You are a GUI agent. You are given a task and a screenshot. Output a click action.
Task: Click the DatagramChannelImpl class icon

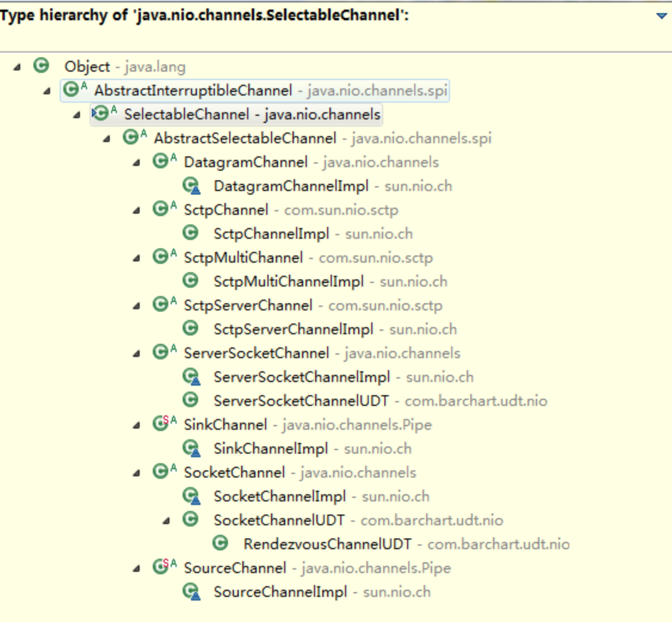[191, 186]
